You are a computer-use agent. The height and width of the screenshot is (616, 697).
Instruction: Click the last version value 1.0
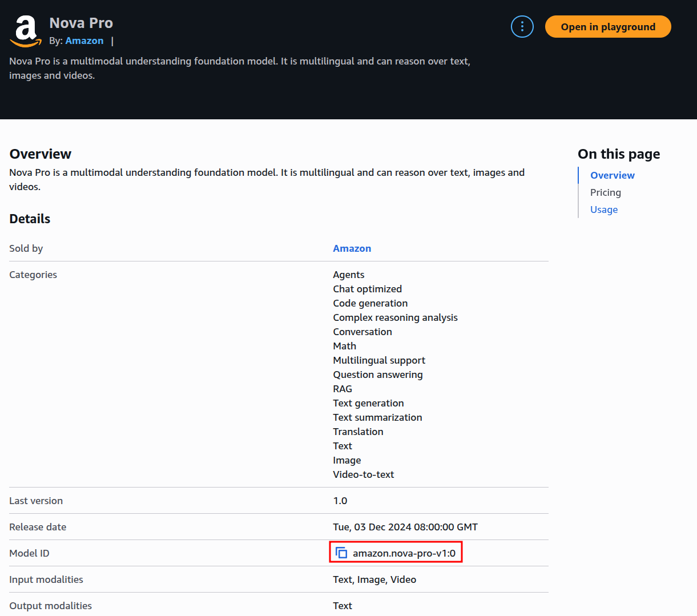(x=340, y=501)
